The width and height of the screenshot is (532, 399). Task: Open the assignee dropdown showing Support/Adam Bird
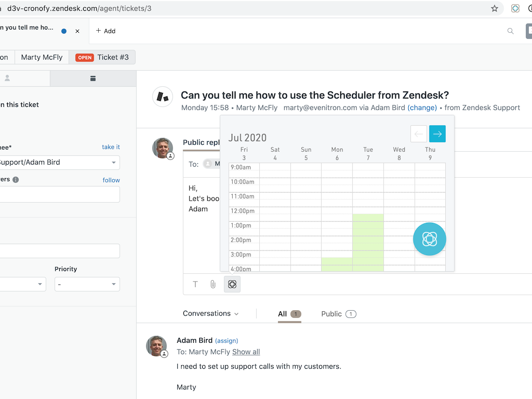[x=60, y=162]
